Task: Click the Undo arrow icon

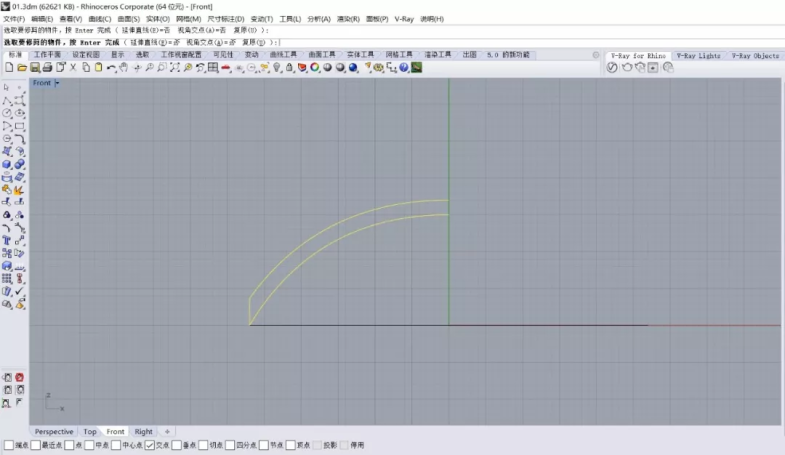Action: [x=110, y=67]
